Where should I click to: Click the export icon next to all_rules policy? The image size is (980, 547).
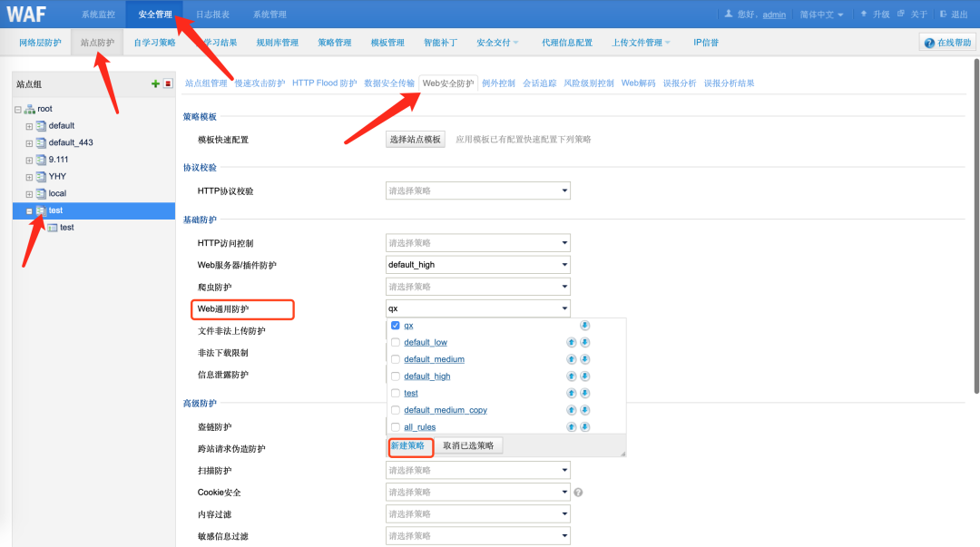tap(585, 426)
